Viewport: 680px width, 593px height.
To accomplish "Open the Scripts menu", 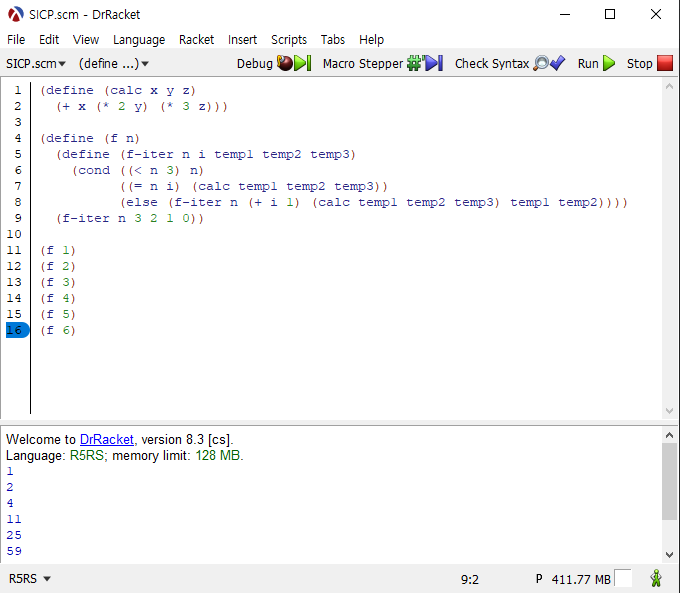I will pos(289,39).
